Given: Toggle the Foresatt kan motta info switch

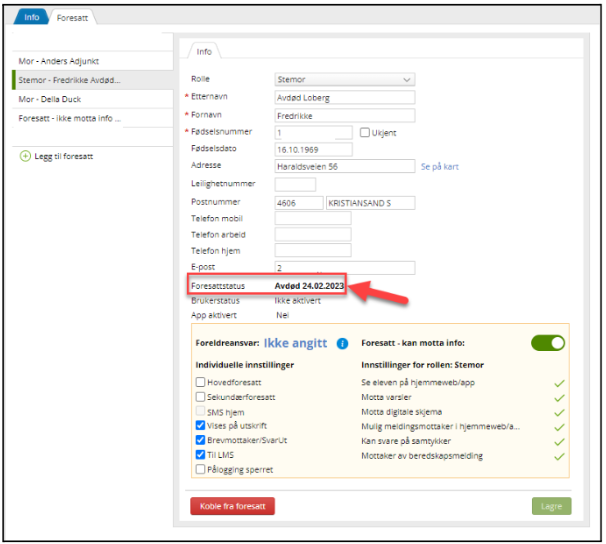Looking at the screenshot, I should coord(547,342).
